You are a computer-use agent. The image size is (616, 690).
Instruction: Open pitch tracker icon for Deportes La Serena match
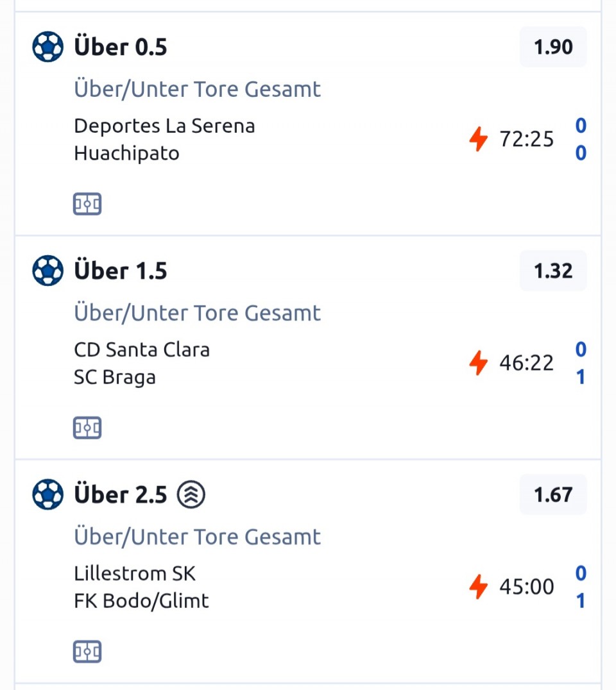click(87, 205)
